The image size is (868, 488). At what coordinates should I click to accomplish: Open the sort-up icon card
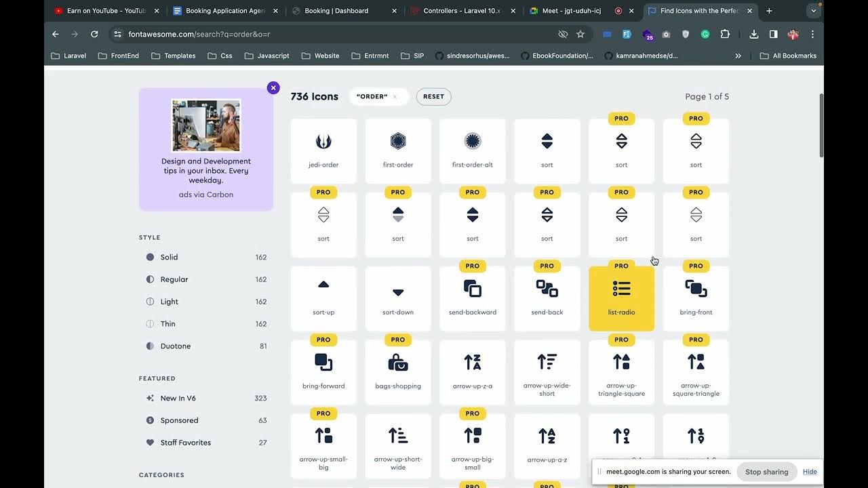(323, 298)
